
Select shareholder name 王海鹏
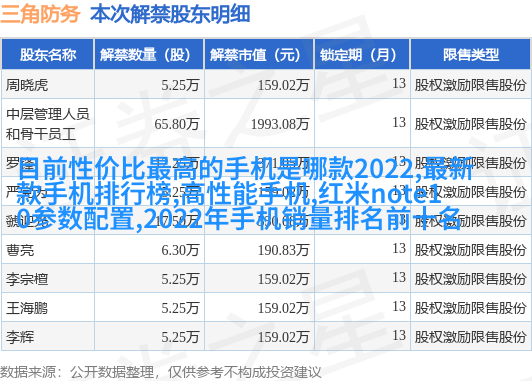tap(27, 308)
